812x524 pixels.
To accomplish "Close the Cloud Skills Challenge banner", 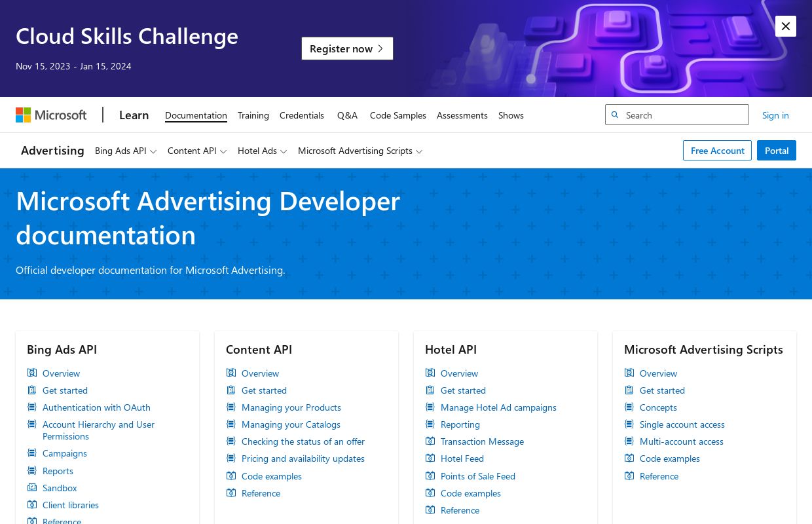I will coord(786,26).
